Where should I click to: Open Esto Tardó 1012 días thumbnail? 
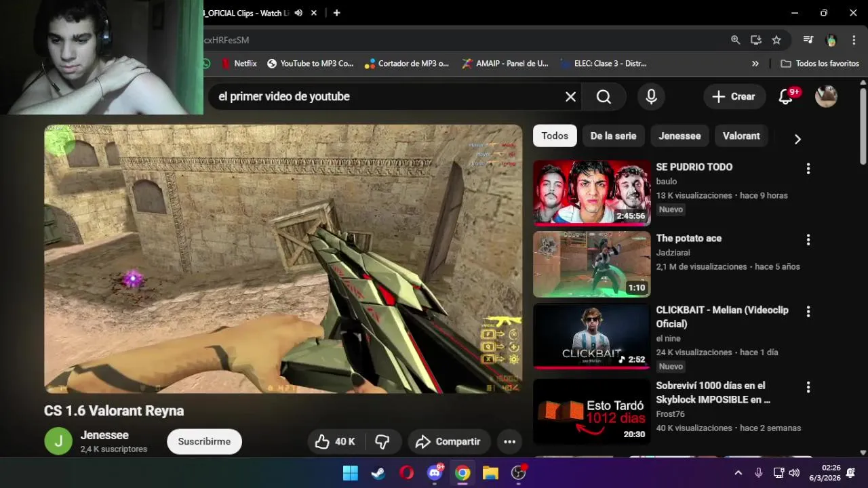591,411
